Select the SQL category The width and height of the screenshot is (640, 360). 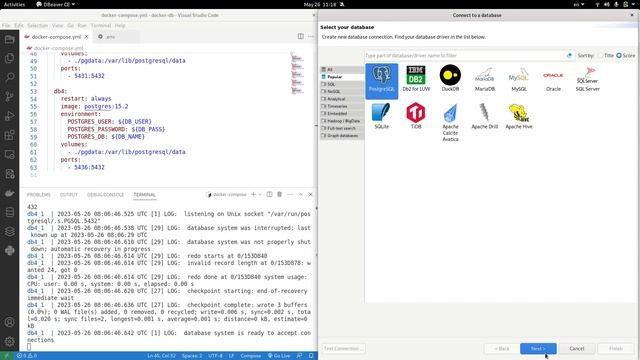pos(342,84)
